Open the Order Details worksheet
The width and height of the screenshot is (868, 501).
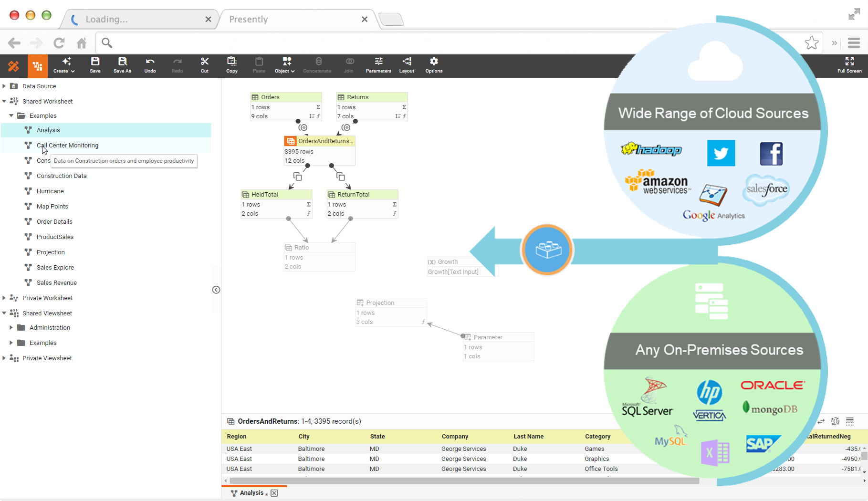pyautogui.click(x=54, y=221)
